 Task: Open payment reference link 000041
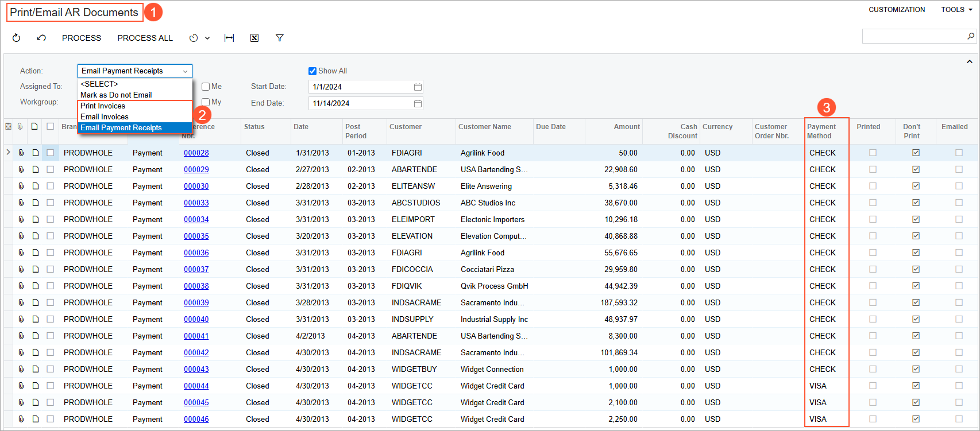[x=196, y=336]
